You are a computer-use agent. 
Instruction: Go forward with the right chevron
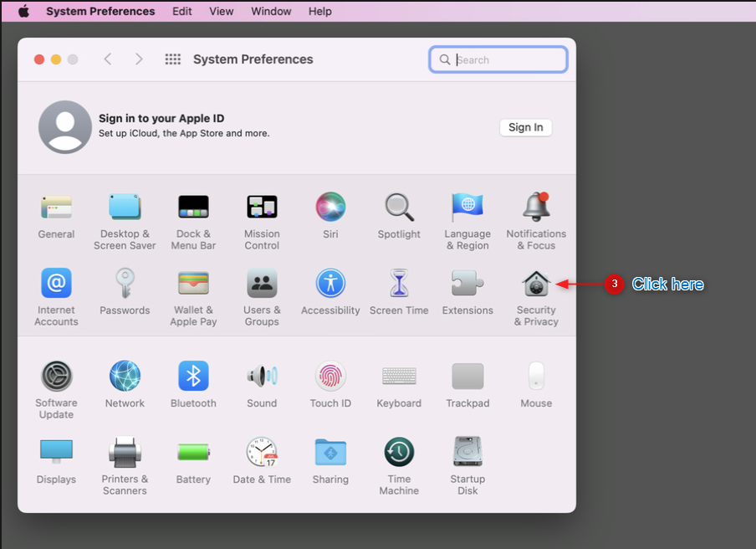click(139, 59)
